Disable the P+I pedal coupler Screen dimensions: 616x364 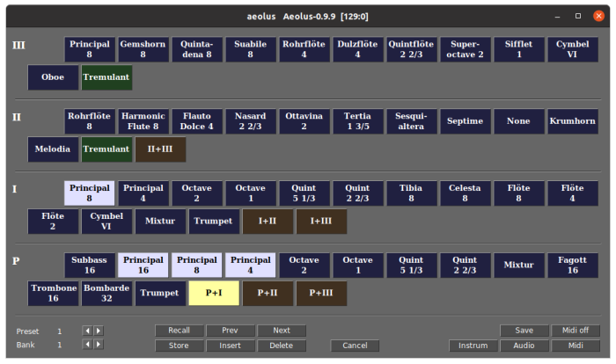pos(214,293)
